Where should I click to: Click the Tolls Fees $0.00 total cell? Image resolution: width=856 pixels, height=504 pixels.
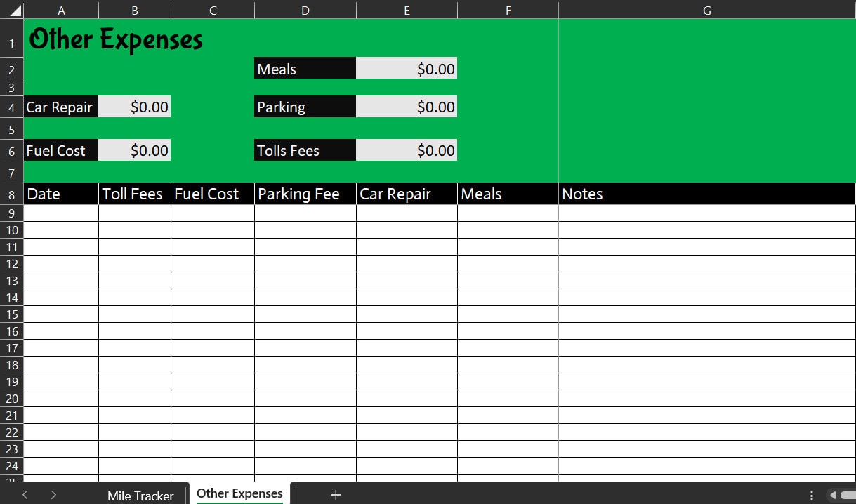(407, 150)
